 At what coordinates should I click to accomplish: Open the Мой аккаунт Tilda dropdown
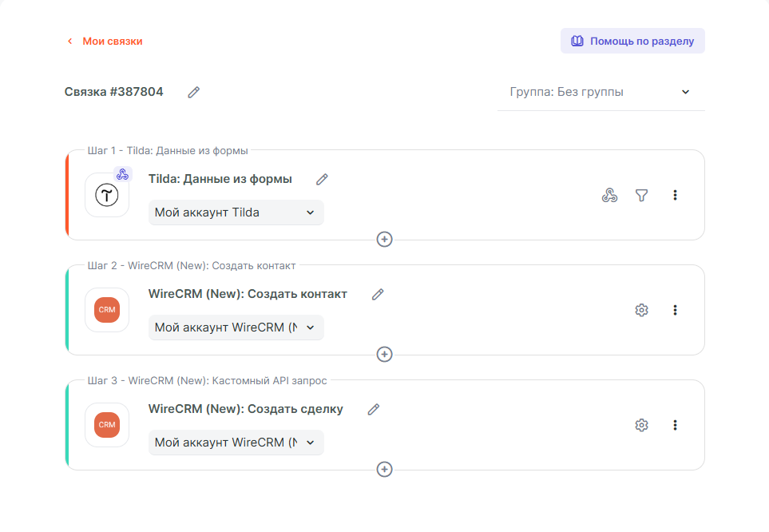pyautogui.click(x=236, y=212)
